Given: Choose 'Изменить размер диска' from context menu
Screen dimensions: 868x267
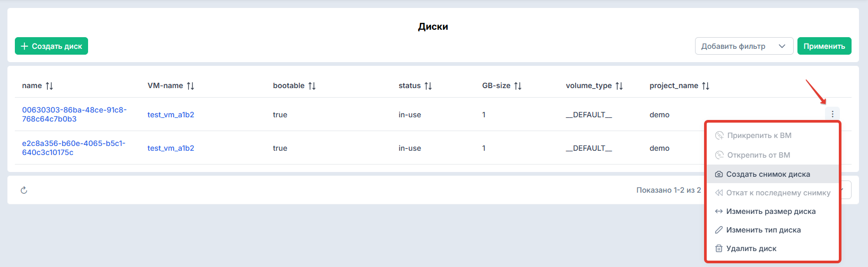Looking at the screenshot, I should coord(772,211).
